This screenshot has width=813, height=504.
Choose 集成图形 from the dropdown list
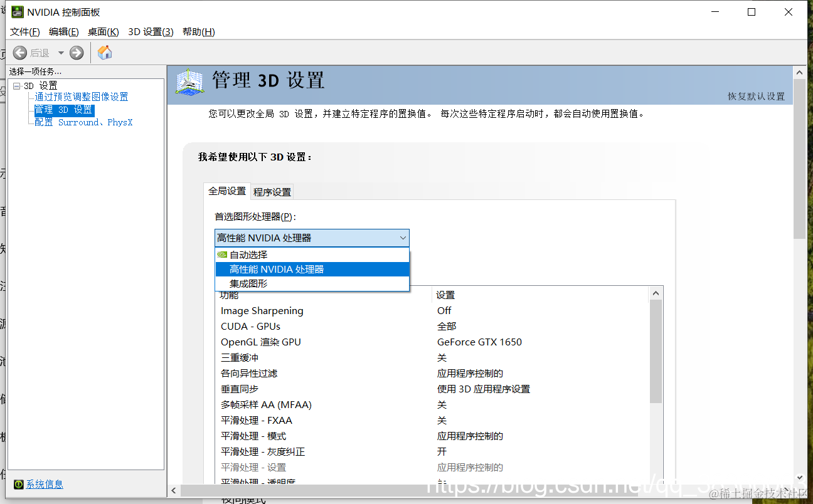coord(312,284)
